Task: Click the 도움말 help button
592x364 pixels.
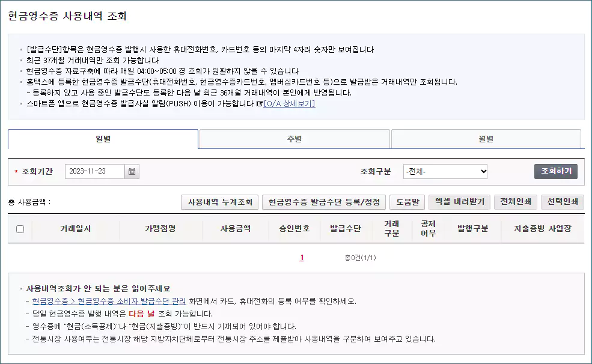Action: [x=407, y=202]
